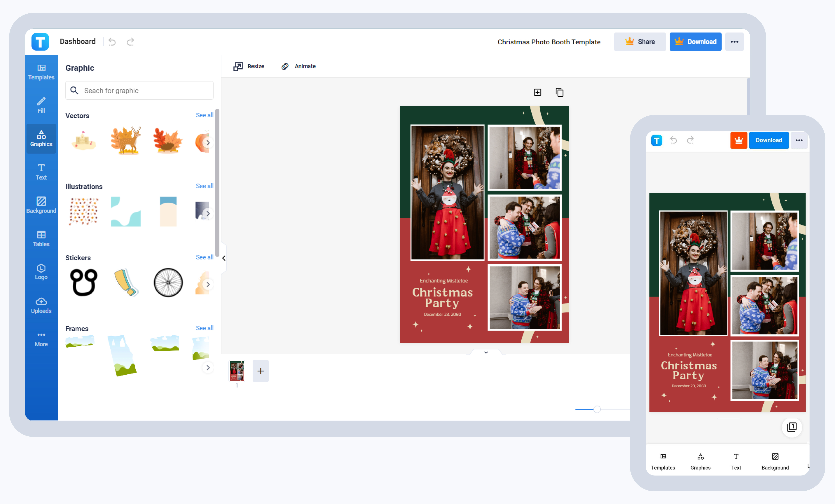Click See all next to Stickers
The height and width of the screenshot is (504, 835).
point(204,257)
